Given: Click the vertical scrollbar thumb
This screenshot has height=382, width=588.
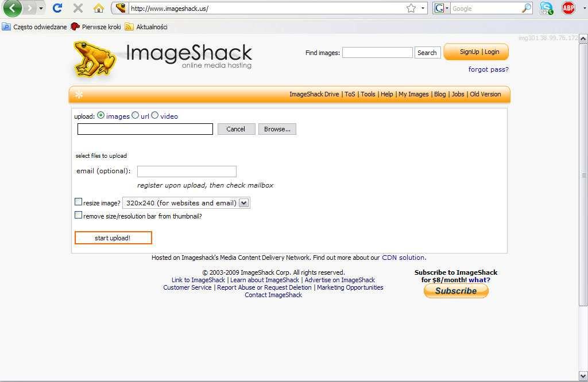Looking at the screenshot, I should coord(583,175).
